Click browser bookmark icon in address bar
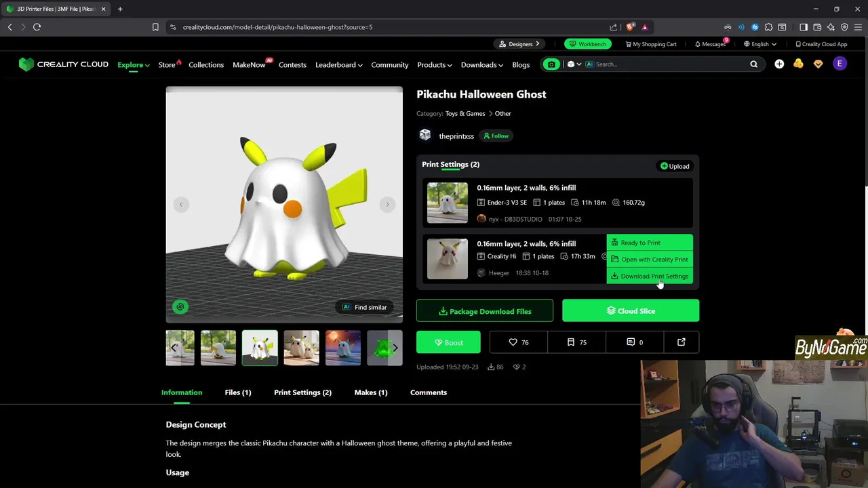The height and width of the screenshot is (488, 868). 155,27
